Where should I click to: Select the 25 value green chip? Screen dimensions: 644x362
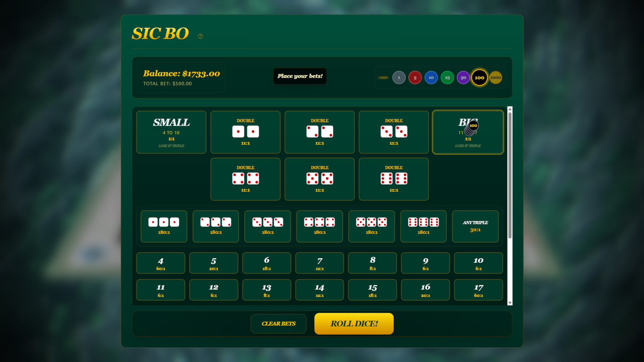point(447,77)
